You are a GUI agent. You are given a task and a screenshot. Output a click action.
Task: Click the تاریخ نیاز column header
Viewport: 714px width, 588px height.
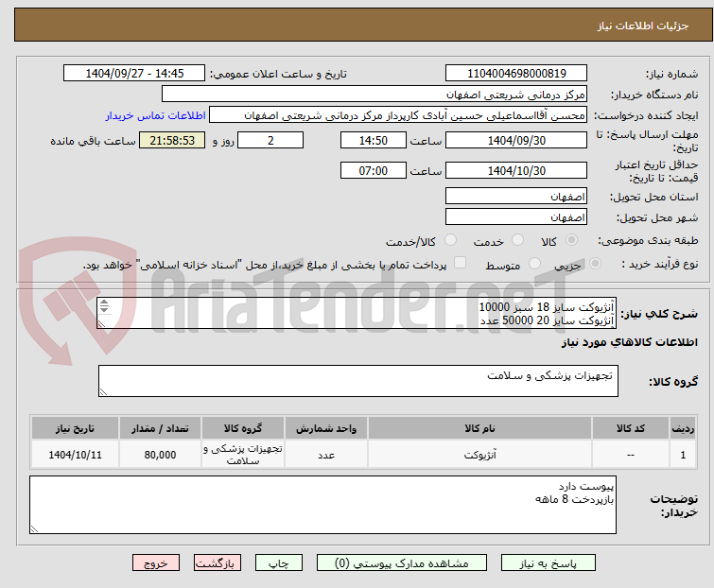coord(75,428)
